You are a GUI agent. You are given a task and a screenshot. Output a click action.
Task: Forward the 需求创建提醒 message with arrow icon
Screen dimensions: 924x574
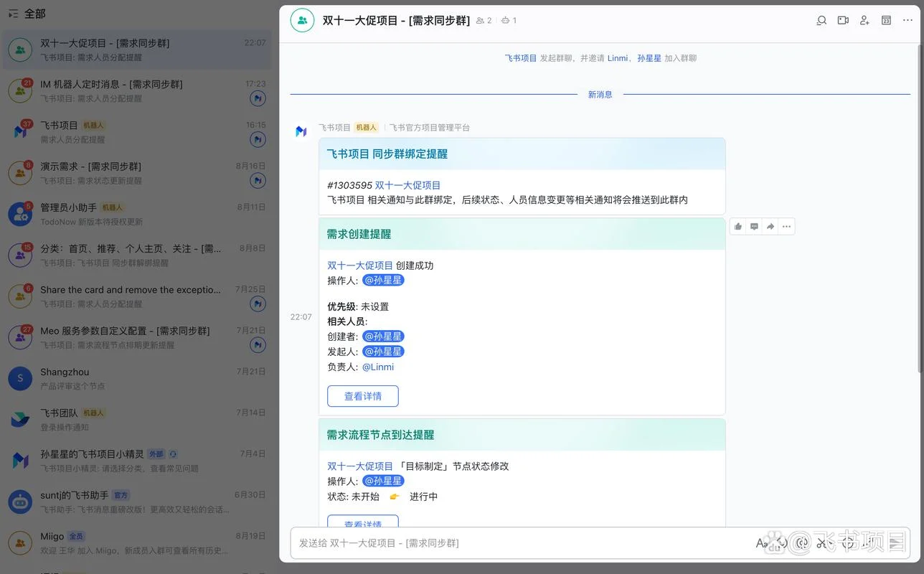[770, 227]
